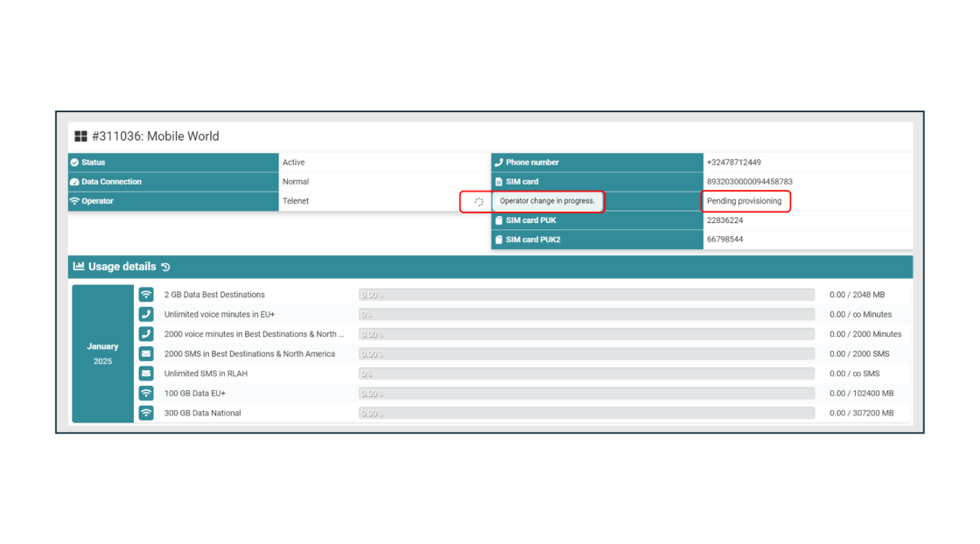Click the 2 GB Data progress bar
The height and width of the screenshot is (544, 980).
(x=587, y=295)
